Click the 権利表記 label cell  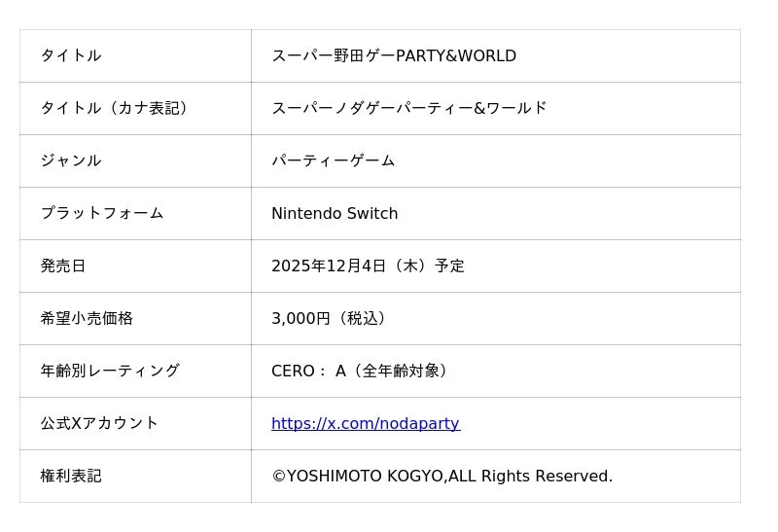(x=71, y=477)
